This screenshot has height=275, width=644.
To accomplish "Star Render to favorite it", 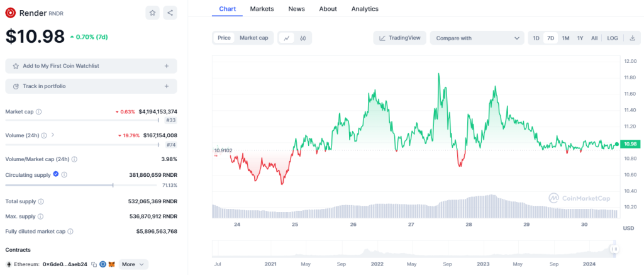I will coord(152,13).
